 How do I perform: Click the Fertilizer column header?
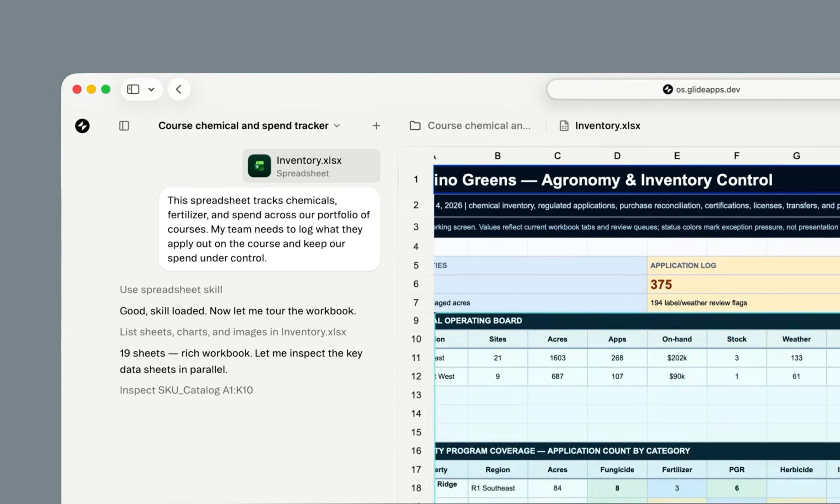(x=677, y=469)
